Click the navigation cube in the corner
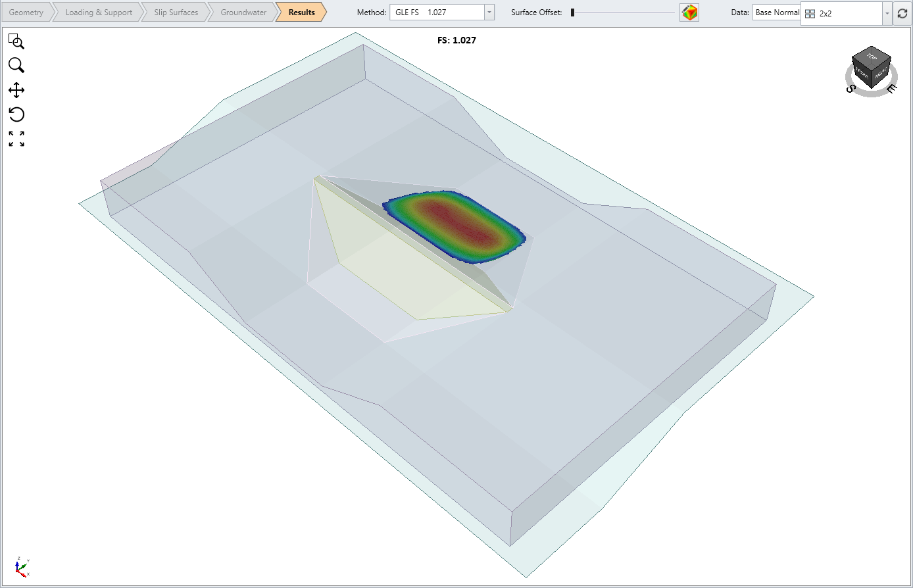 tap(871, 70)
